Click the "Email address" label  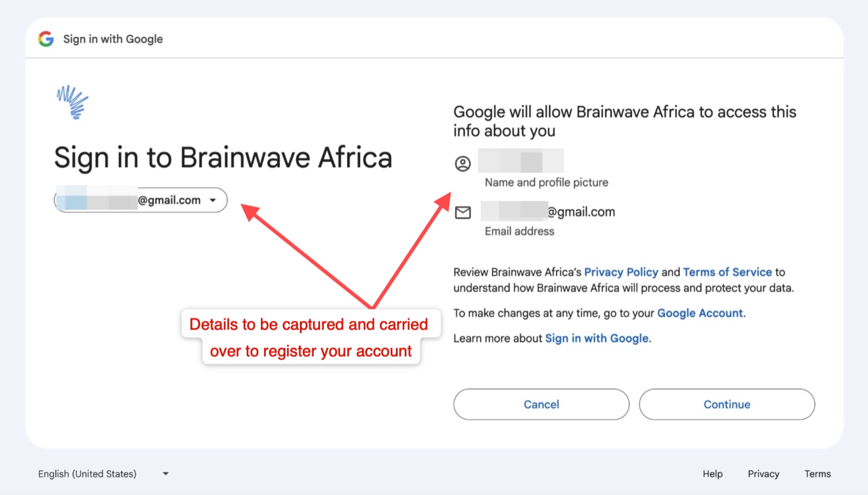click(519, 231)
